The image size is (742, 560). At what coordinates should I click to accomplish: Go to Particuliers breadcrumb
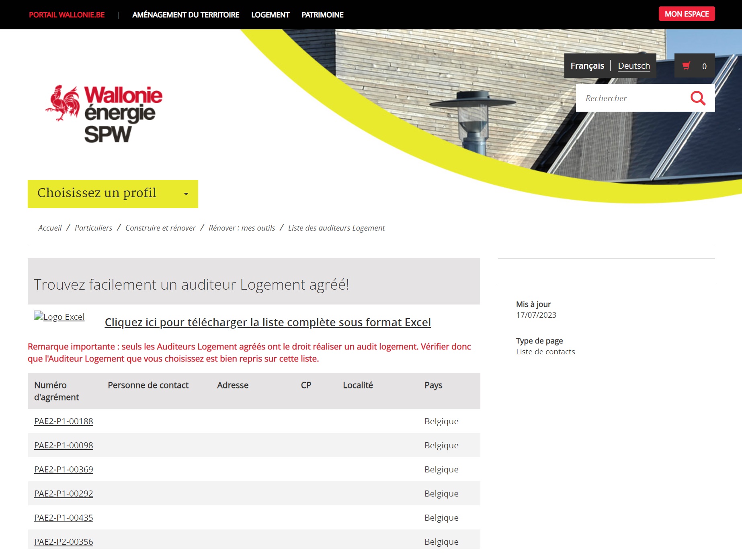[93, 228]
